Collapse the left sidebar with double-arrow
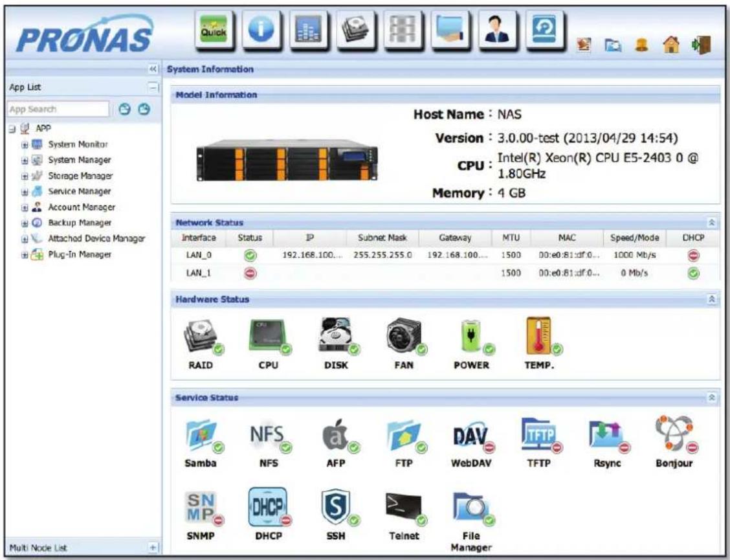This screenshot has width=730, height=560. pos(153,69)
